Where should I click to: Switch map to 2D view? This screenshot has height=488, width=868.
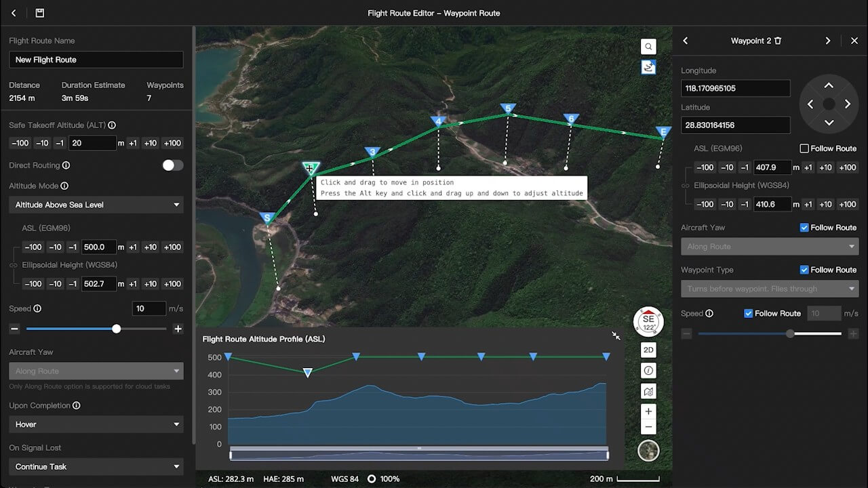point(648,350)
